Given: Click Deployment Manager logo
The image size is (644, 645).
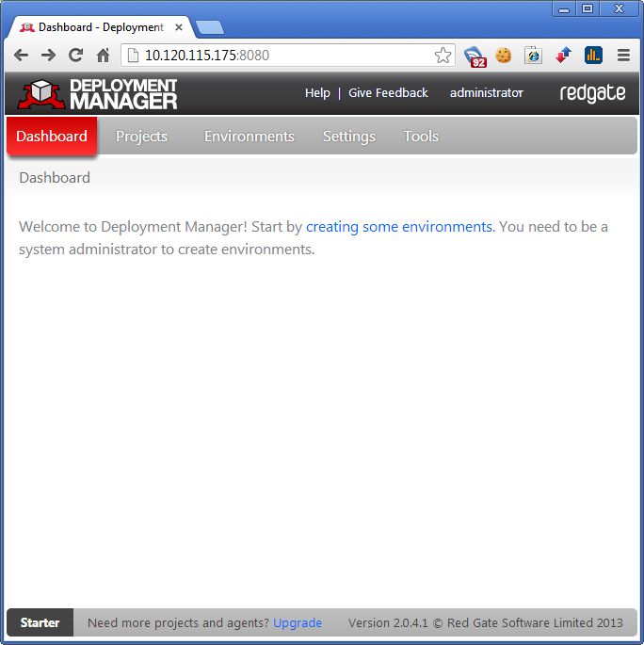Looking at the screenshot, I should (98, 94).
